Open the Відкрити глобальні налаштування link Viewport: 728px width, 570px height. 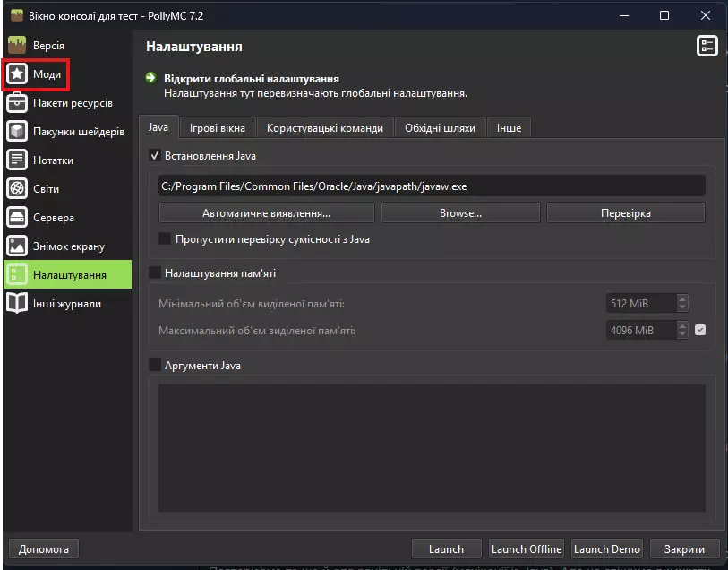[251, 79]
